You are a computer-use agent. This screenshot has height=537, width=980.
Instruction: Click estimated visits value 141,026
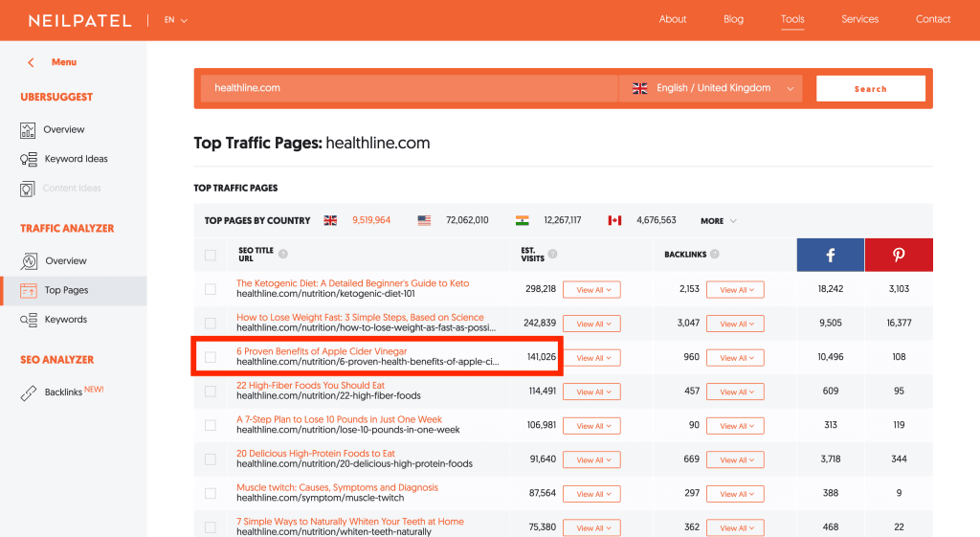tap(542, 357)
